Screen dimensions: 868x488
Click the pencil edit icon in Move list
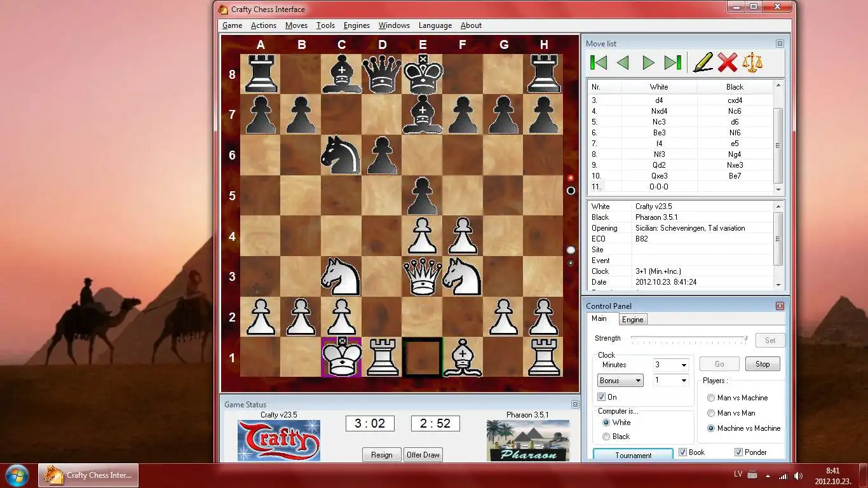click(x=702, y=62)
